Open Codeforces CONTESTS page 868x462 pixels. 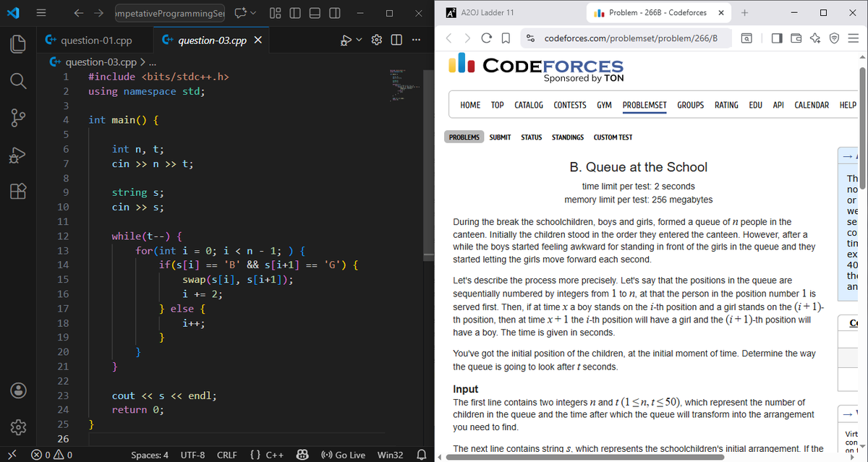(570, 105)
